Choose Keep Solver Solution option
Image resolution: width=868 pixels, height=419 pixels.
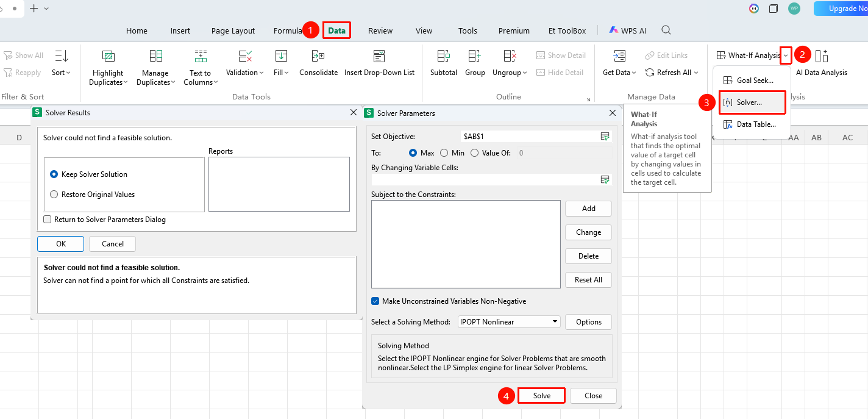tap(55, 174)
